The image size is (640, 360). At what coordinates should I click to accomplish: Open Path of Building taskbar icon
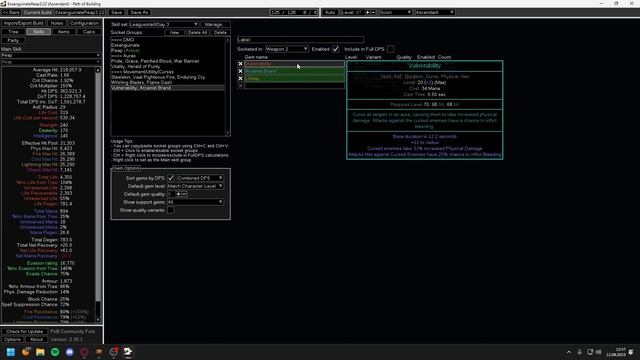coord(128,352)
